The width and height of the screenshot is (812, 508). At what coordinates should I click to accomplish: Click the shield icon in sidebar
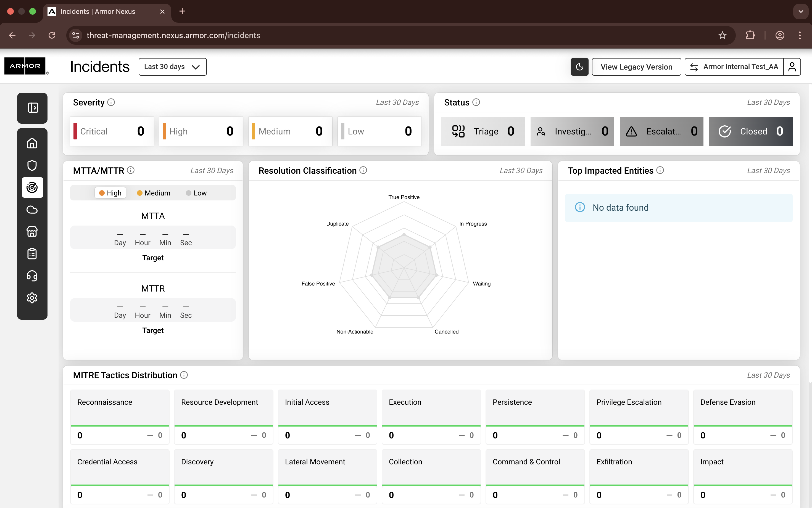32,165
